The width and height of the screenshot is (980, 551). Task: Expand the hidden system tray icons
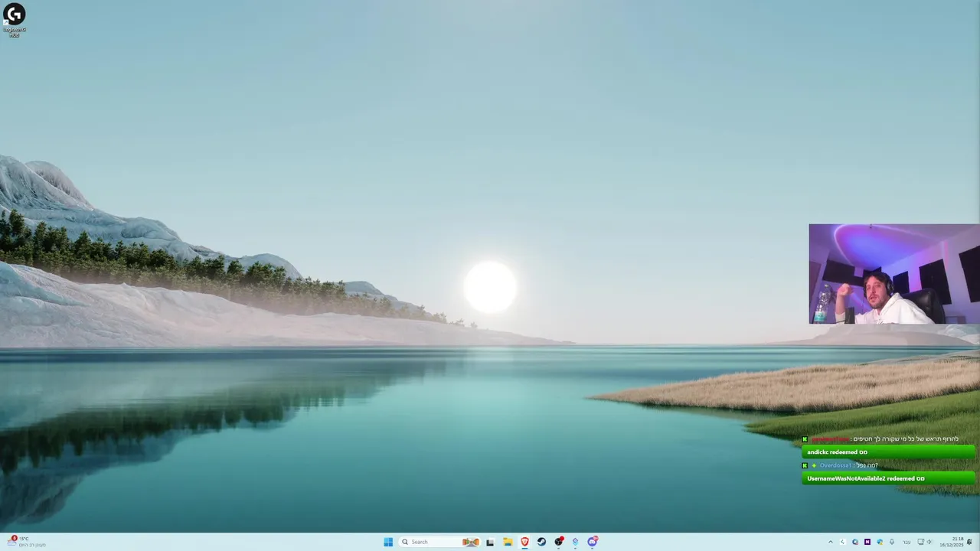831,542
